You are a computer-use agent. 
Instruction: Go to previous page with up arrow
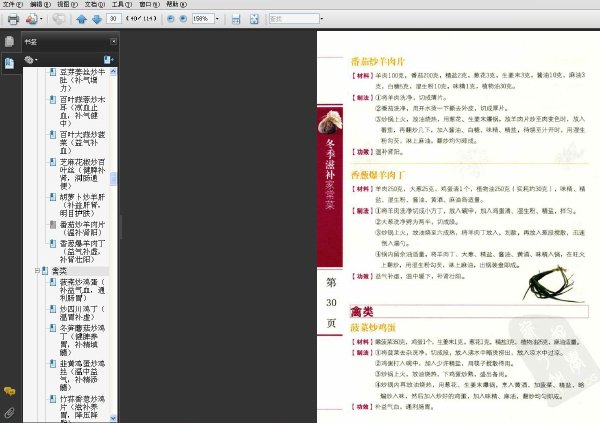[x=81, y=19]
